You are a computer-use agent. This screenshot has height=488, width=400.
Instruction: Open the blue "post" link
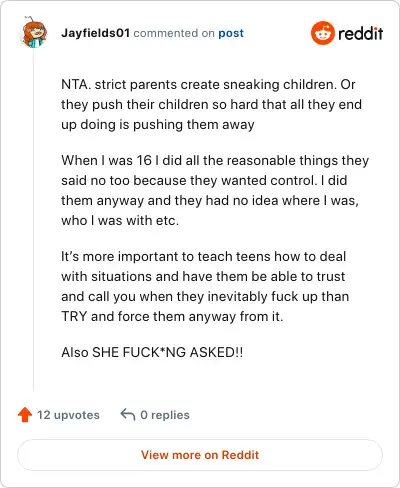pyautogui.click(x=231, y=33)
